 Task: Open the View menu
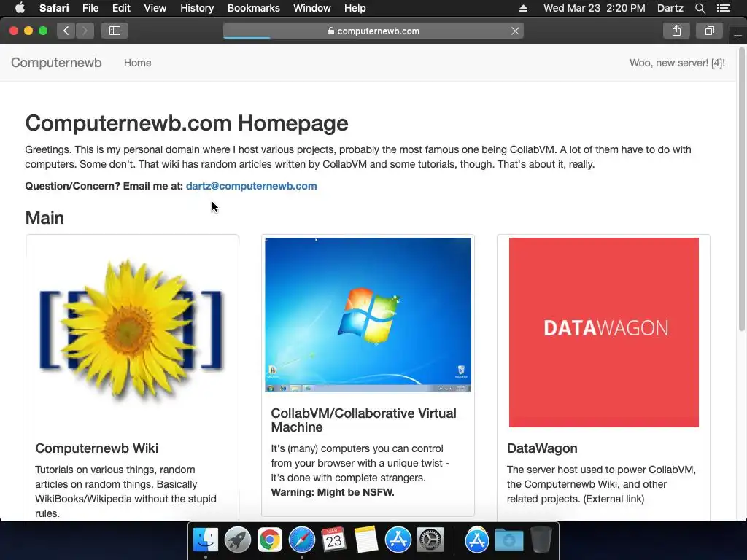pos(155,8)
